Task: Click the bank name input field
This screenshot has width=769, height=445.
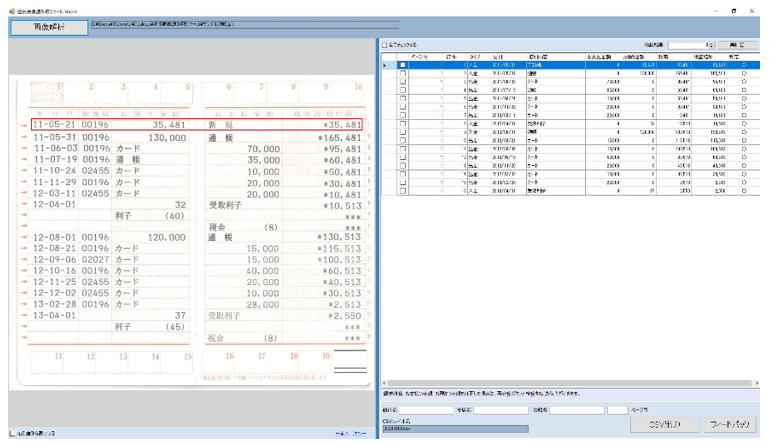Action: coord(426,410)
